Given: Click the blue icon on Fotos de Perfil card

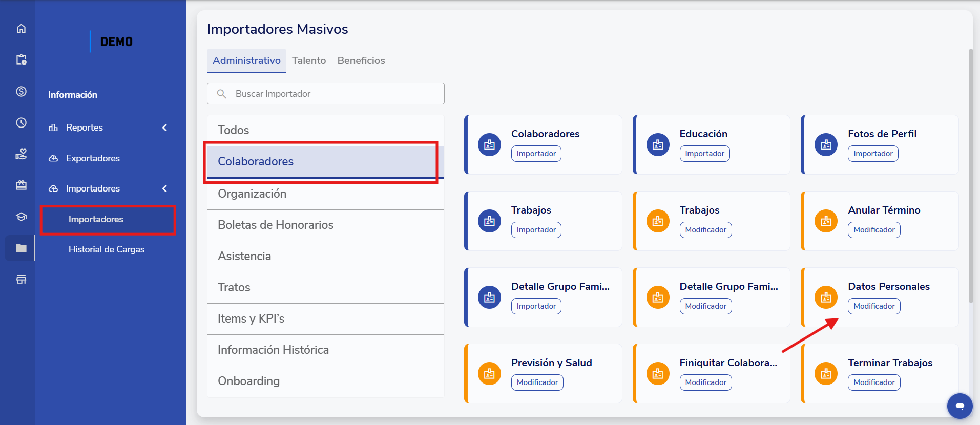Looking at the screenshot, I should coord(826,145).
